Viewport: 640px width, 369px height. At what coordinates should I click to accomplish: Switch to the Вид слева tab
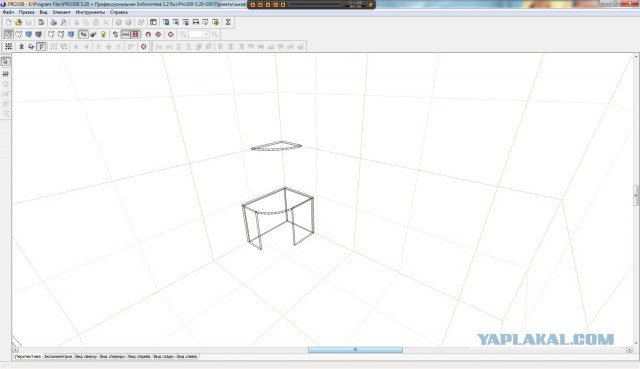[187, 356]
